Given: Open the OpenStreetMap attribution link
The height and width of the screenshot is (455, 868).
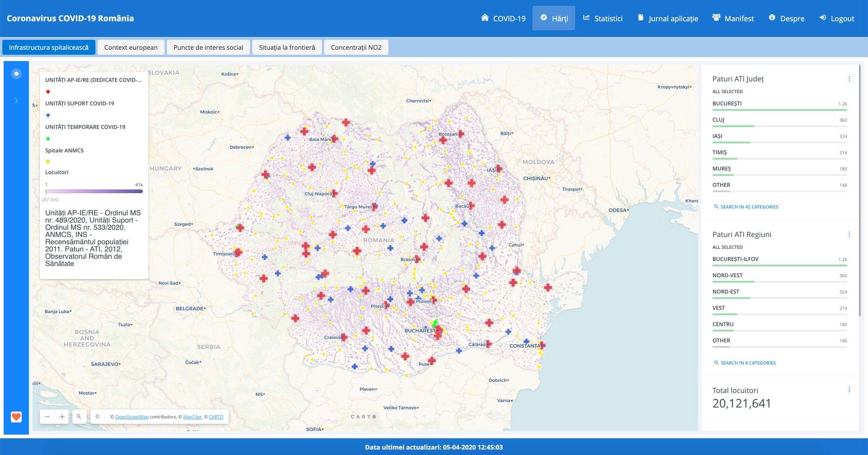Looking at the screenshot, I should tap(132, 417).
